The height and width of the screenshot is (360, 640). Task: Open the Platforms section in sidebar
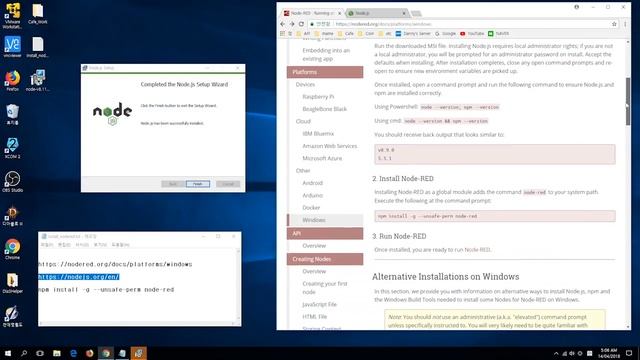click(325, 72)
